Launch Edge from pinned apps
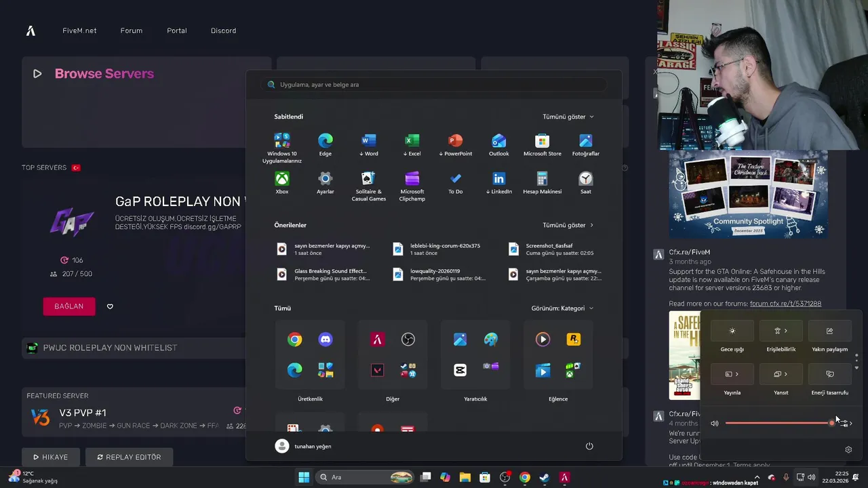Viewport: 868px width, 488px height. [x=325, y=145]
